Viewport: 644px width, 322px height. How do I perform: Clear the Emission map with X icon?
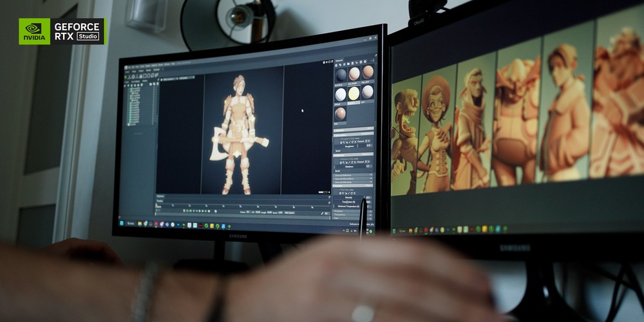(354, 193)
